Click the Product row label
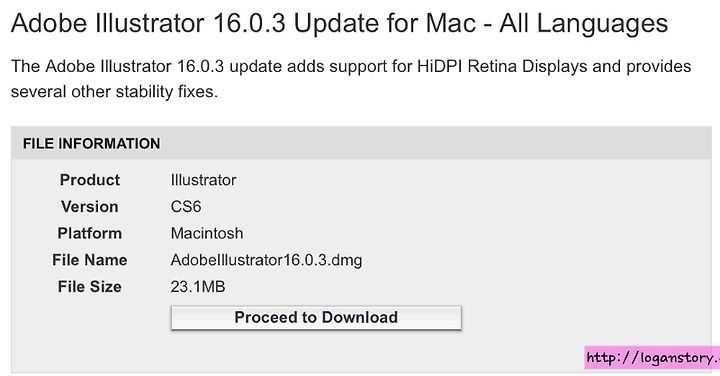Viewport: 720px width, 376px height. (x=90, y=180)
